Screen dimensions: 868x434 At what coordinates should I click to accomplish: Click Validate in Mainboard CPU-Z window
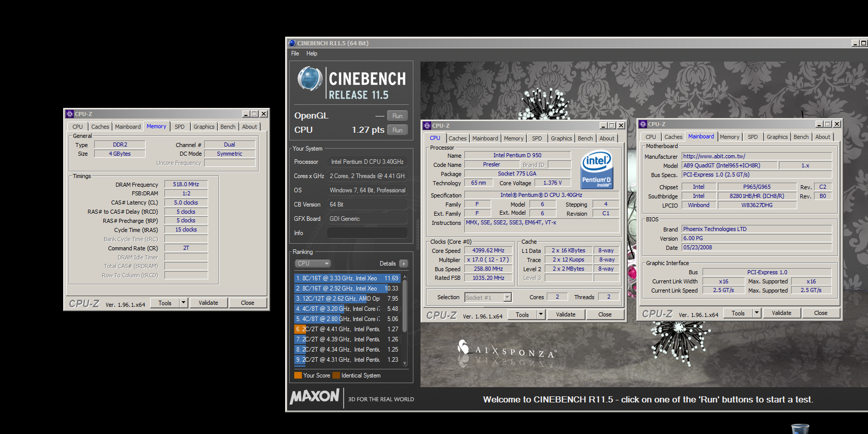click(781, 313)
